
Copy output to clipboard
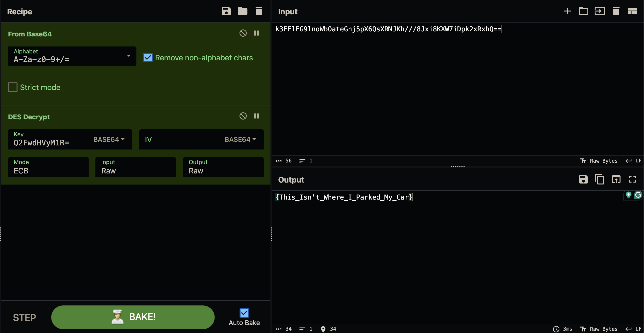click(599, 179)
